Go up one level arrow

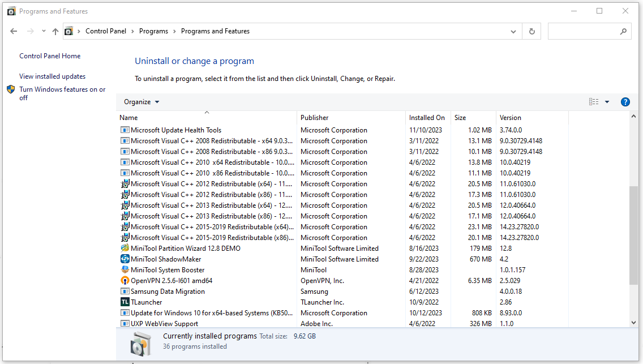pos(55,31)
